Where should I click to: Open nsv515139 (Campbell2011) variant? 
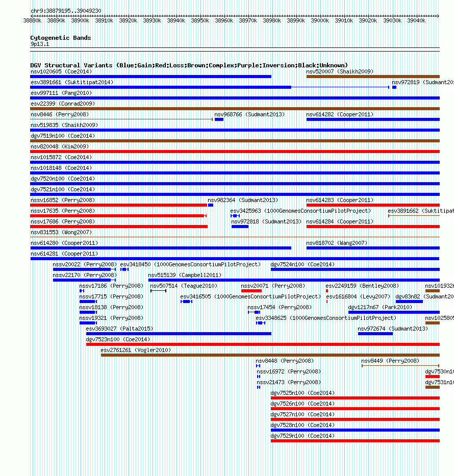pyautogui.click(x=294, y=280)
